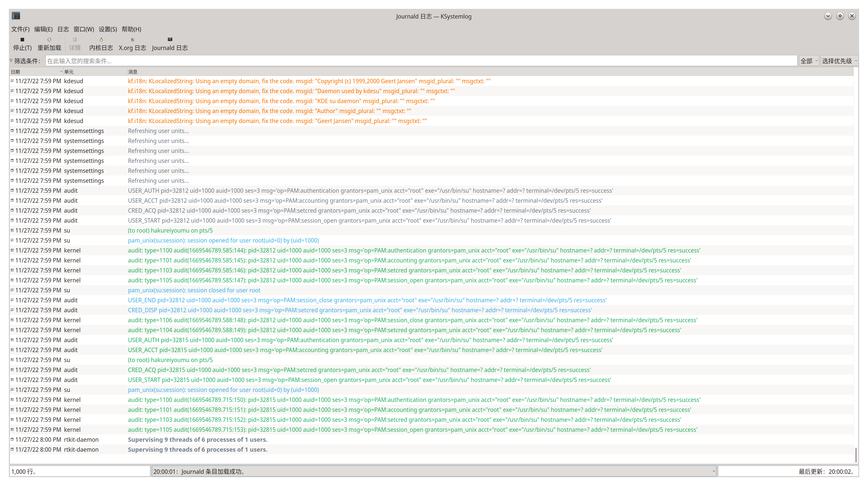Open the X.org log toolbar icon
The height and width of the screenshot is (486, 868).
pos(132,40)
